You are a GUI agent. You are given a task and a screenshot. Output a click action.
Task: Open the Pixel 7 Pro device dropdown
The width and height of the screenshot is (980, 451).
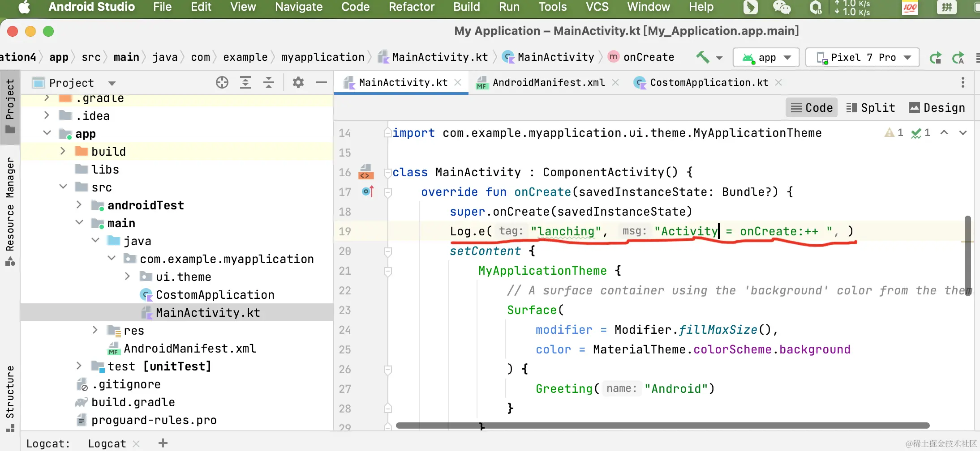coord(862,57)
